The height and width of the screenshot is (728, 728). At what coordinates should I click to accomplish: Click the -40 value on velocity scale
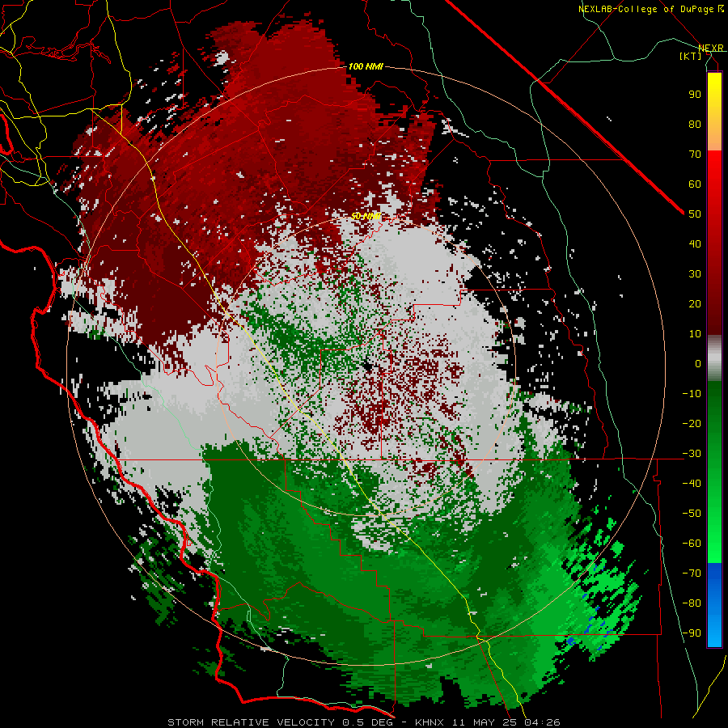point(692,484)
